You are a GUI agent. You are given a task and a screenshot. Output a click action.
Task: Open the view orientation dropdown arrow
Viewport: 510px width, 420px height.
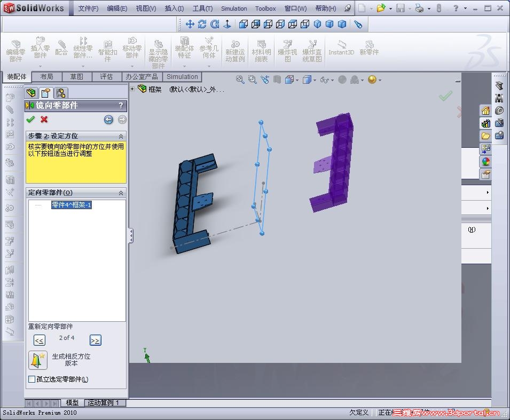click(x=297, y=80)
